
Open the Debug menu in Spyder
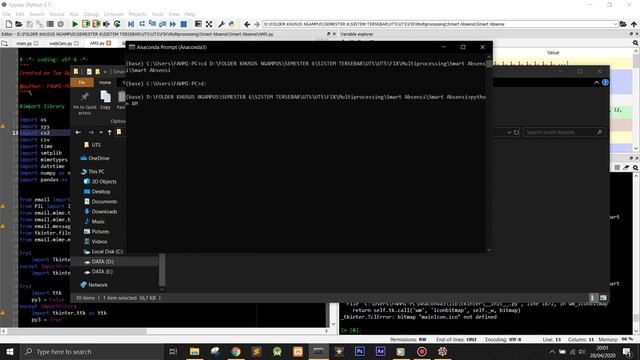[91, 14]
